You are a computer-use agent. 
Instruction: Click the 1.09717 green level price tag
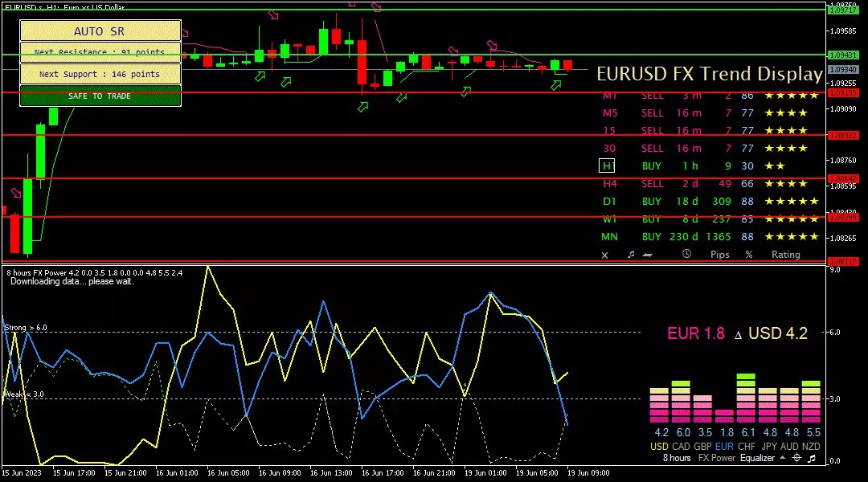(x=843, y=10)
